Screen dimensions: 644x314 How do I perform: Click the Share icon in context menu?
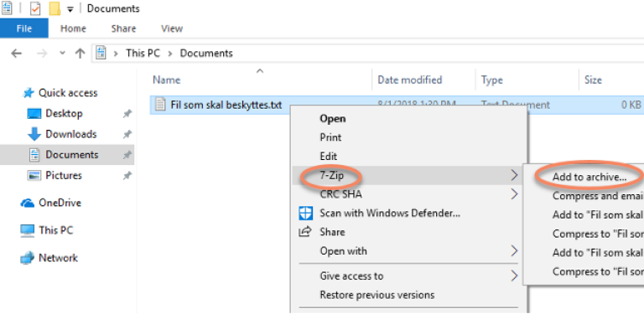[304, 232]
